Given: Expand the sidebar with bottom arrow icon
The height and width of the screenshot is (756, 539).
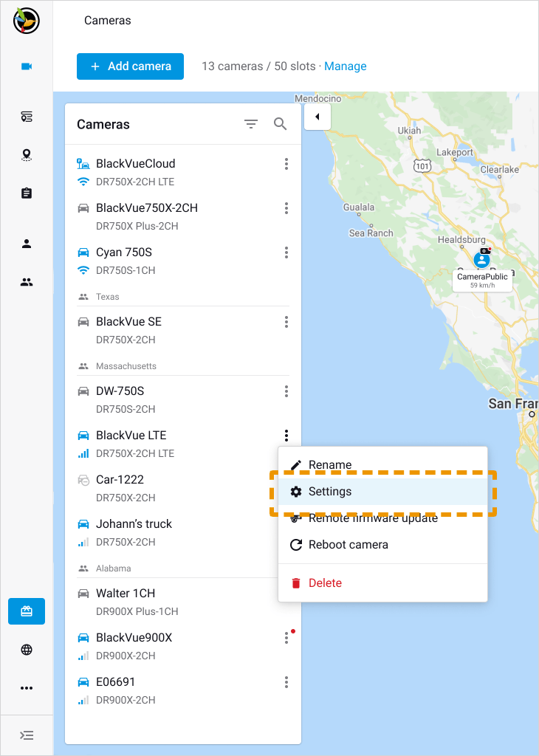Looking at the screenshot, I should coord(27,735).
